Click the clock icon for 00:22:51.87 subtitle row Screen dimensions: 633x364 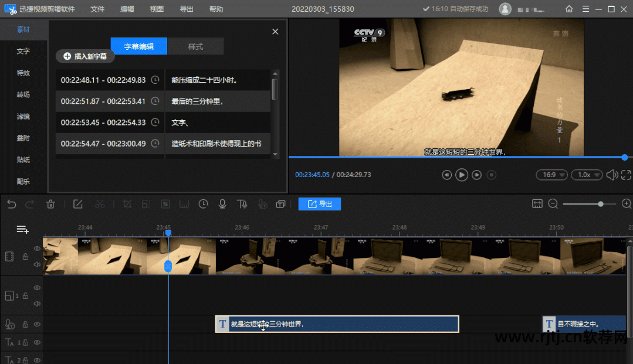point(155,101)
